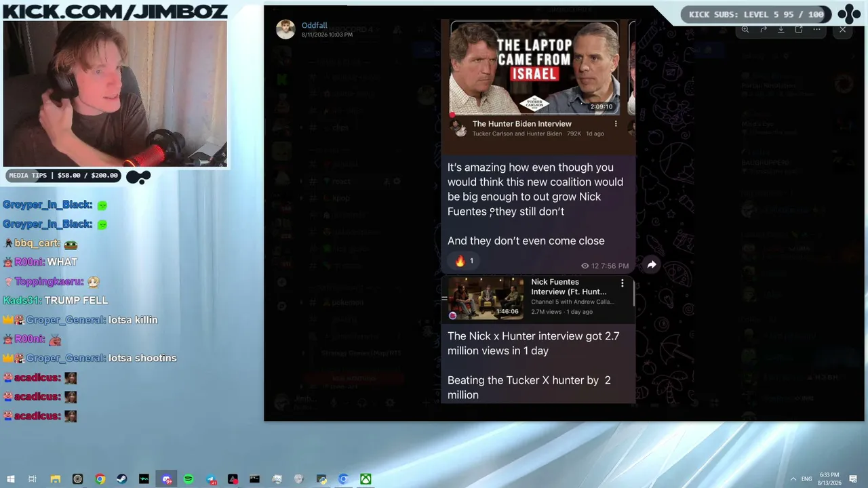Screen dimensions: 868x488
Task: Open the three-dot more options in viewer toolbar
Action: pos(816,30)
